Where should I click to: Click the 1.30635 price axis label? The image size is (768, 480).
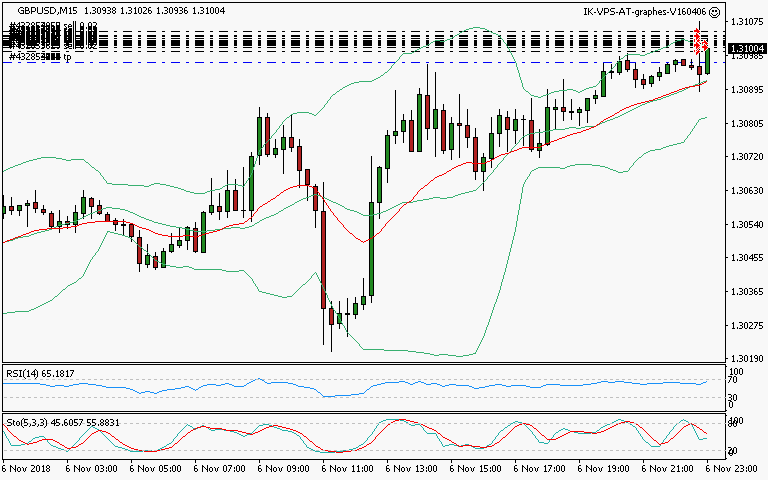tap(746, 190)
